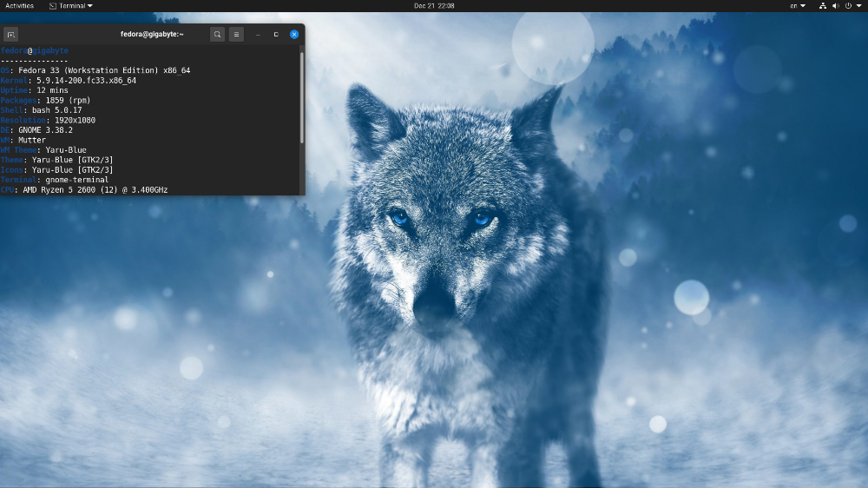Viewport: 868px width, 488px height.
Task: Expand the system menu arrow at top right
Action: pos(858,5)
